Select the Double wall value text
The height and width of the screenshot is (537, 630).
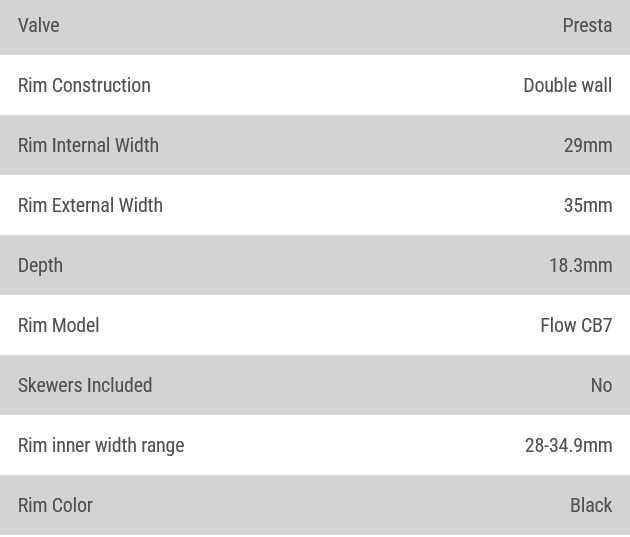[567, 86]
